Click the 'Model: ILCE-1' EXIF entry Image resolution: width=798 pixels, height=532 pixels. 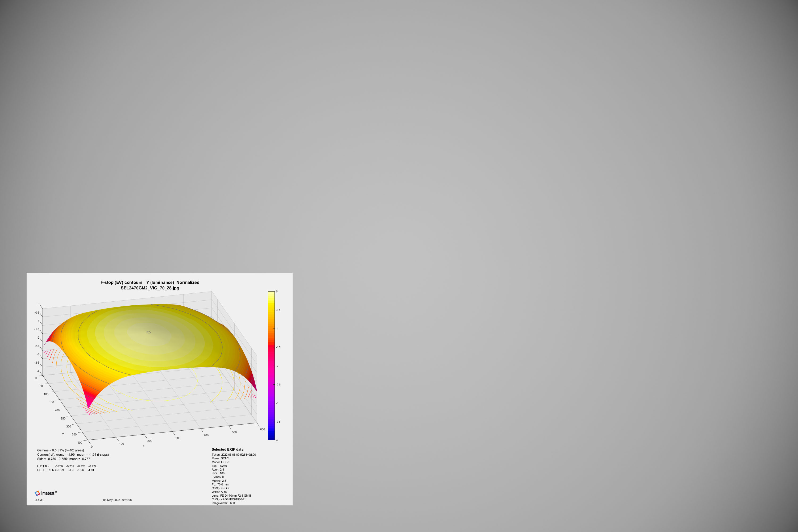pyautogui.click(x=221, y=462)
